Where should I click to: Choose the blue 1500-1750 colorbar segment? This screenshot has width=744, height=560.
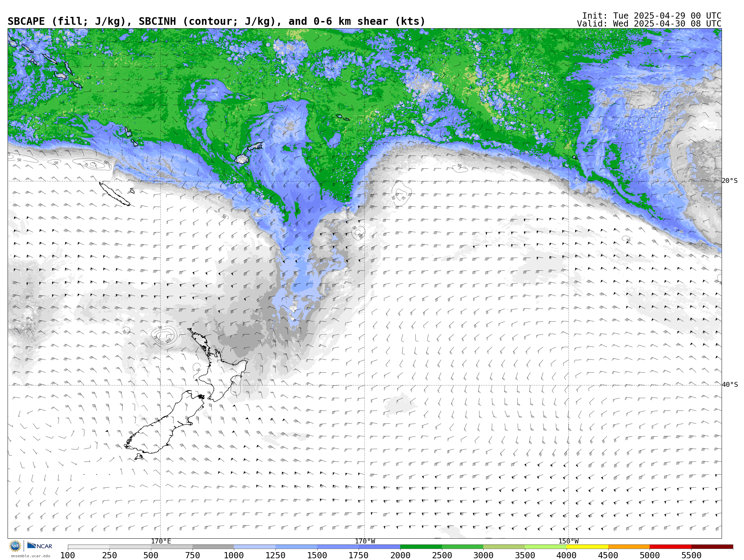click(x=338, y=547)
